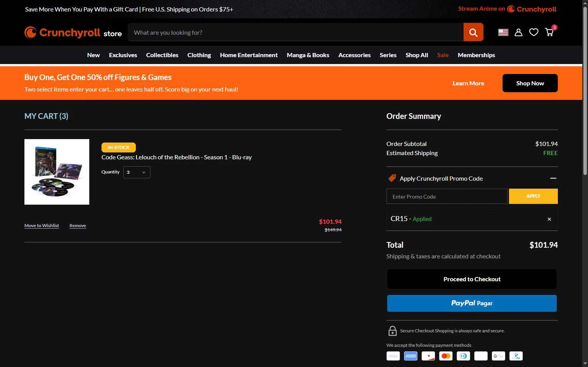Click the $149.94 struck-through price
Image resolution: width=588 pixels, height=367 pixels.
point(333,230)
